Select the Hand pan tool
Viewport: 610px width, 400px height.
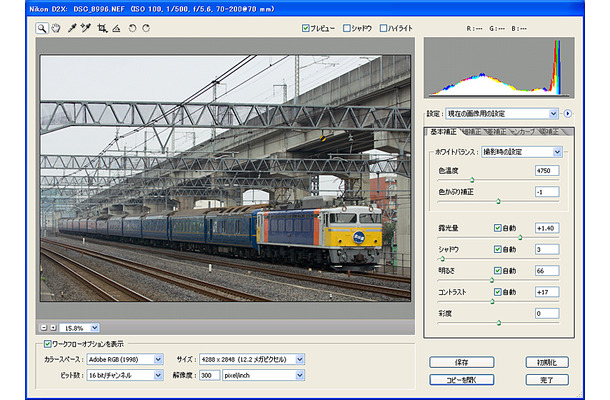coord(56,28)
